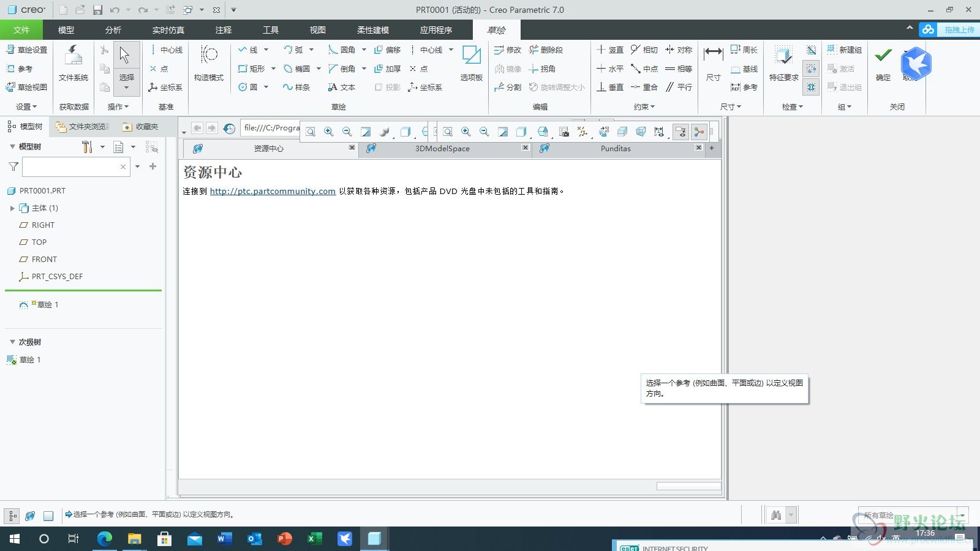Open File System (文件系统) import
This screenshot has height=551, width=980.
tap(73, 63)
